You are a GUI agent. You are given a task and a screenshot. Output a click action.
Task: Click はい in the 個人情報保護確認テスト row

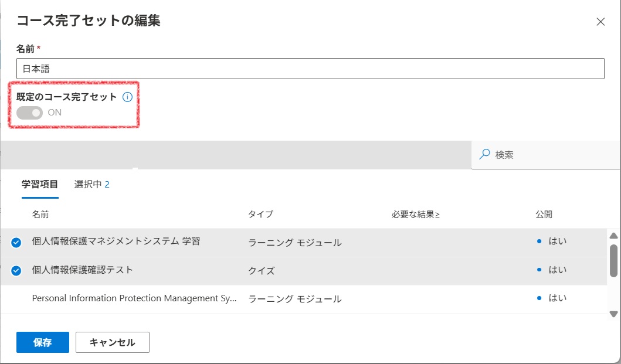(x=557, y=270)
